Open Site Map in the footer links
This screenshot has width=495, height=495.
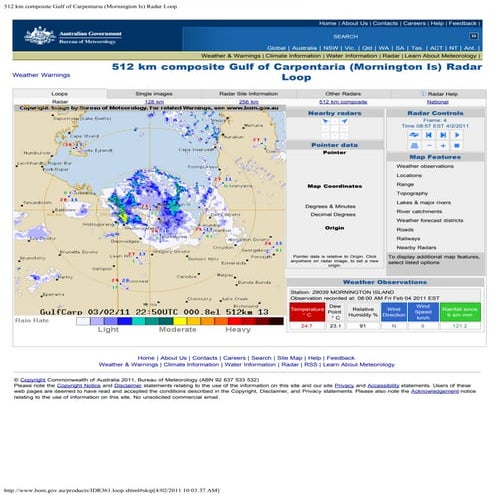tap(289, 358)
